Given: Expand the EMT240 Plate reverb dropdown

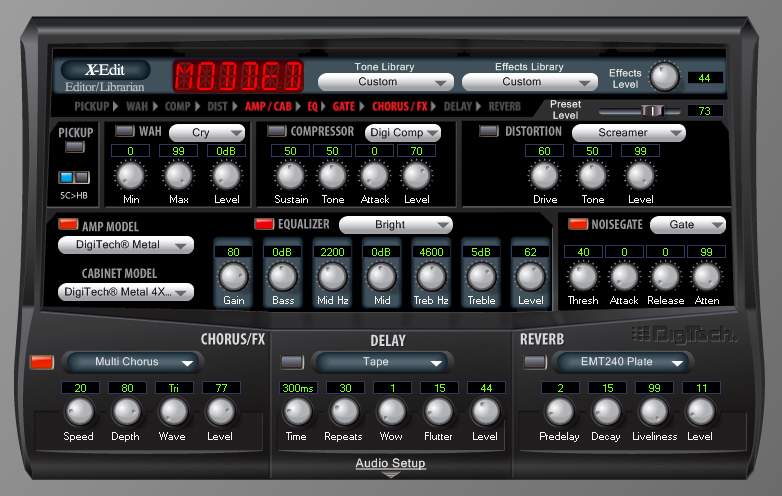Looking at the screenshot, I should pos(623,362).
